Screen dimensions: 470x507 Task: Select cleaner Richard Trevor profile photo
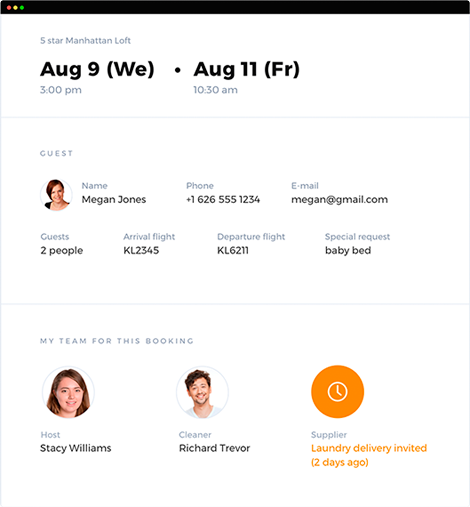pos(202,392)
